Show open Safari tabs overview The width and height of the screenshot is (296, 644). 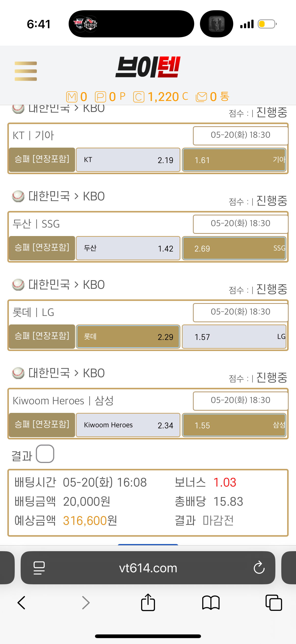274,603
